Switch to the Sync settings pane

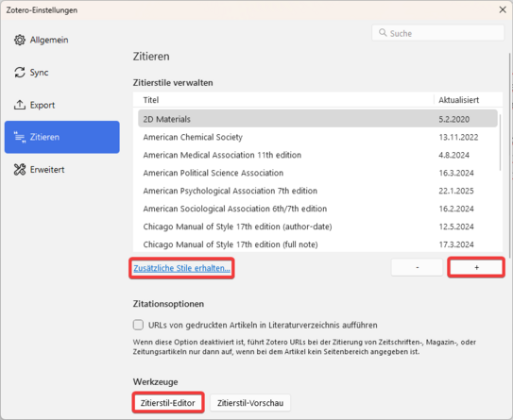[62, 73]
